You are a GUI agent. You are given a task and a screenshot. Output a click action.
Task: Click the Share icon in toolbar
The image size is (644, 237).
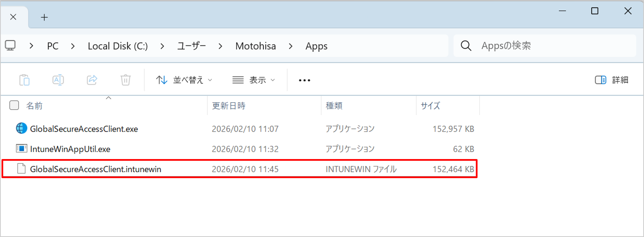[92, 80]
